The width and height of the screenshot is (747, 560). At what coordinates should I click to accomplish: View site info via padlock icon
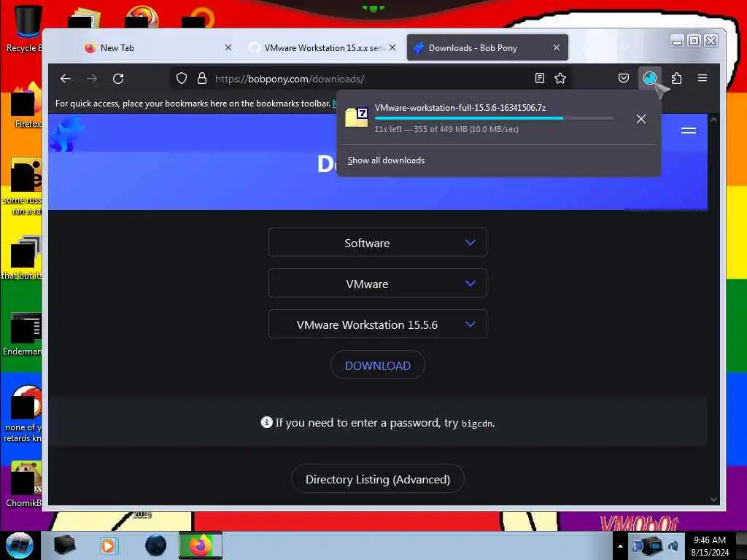pos(202,79)
